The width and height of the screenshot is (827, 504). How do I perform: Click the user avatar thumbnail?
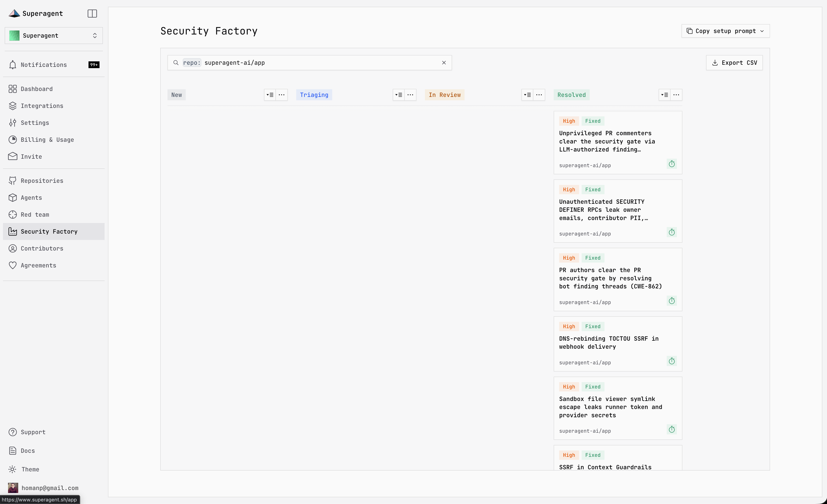tap(13, 488)
